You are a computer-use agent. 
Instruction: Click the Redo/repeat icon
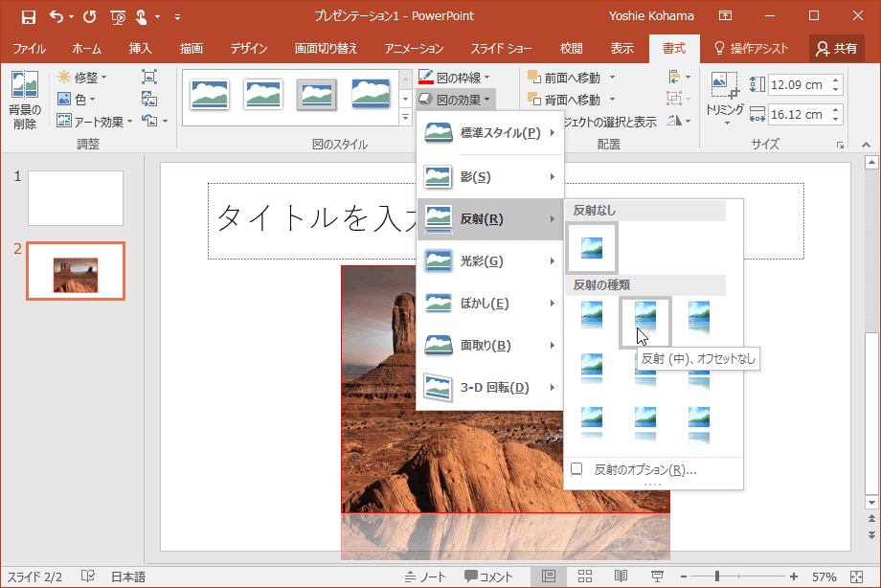point(89,17)
